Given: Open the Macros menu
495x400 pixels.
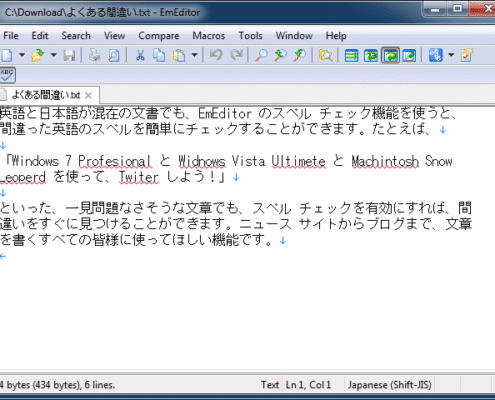Looking at the screenshot, I should 209,36.
